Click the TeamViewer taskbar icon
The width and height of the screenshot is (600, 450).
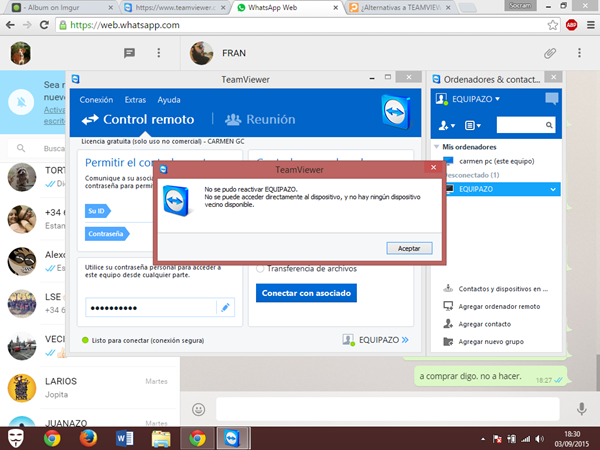233,439
